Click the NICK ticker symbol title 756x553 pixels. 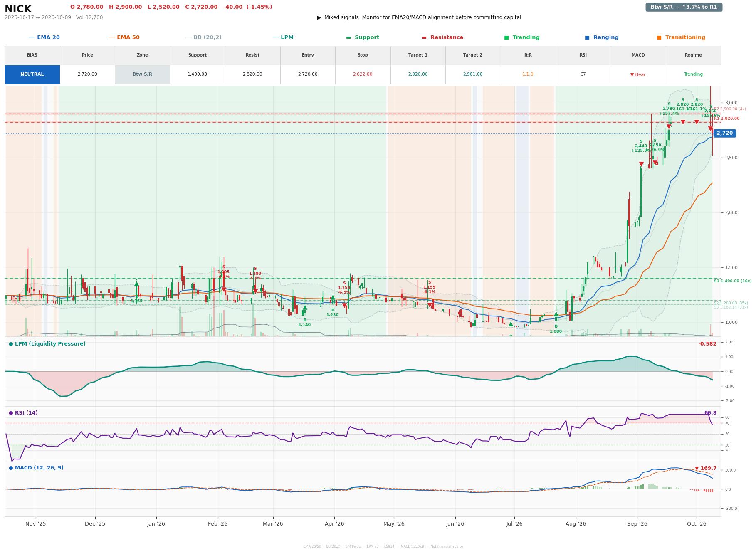pos(18,9)
